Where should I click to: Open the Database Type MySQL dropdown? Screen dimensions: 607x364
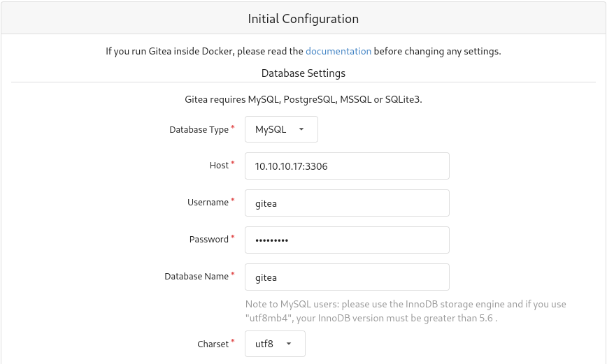click(x=281, y=129)
